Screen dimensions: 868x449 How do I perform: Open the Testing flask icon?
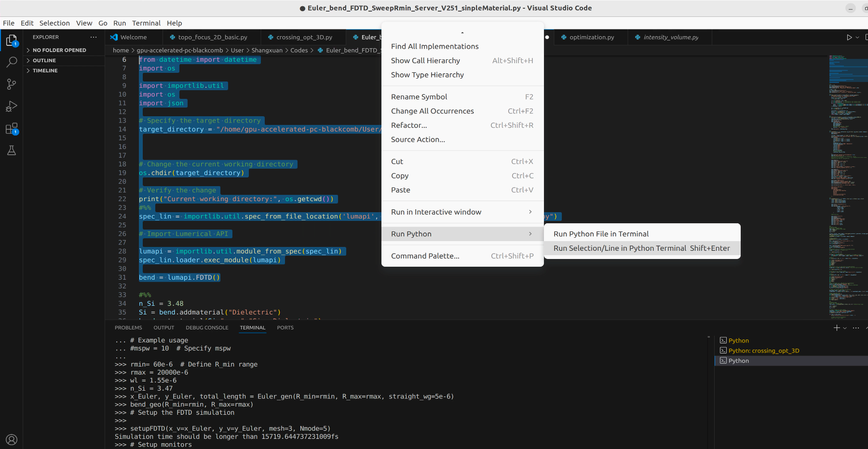(x=12, y=151)
